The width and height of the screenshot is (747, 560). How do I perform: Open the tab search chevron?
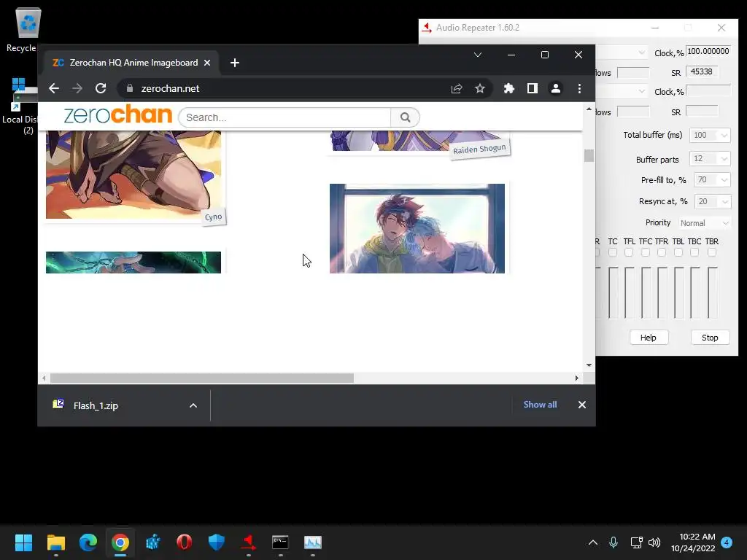pyautogui.click(x=478, y=55)
